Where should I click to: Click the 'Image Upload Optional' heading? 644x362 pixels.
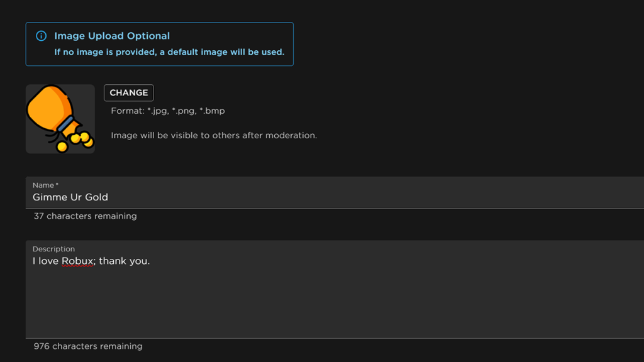(112, 36)
